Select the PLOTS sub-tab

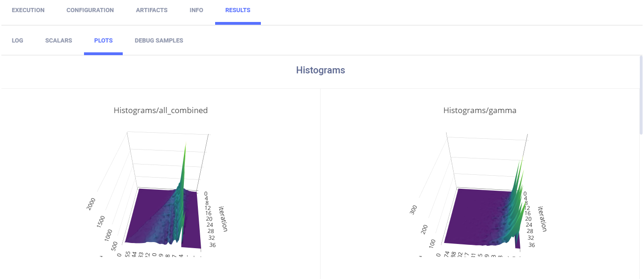[103, 41]
